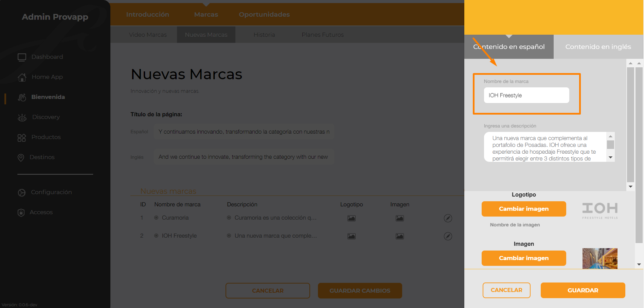This screenshot has height=308, width=644.
Task: Select Contenido en inglés tab
Action: 598,47
